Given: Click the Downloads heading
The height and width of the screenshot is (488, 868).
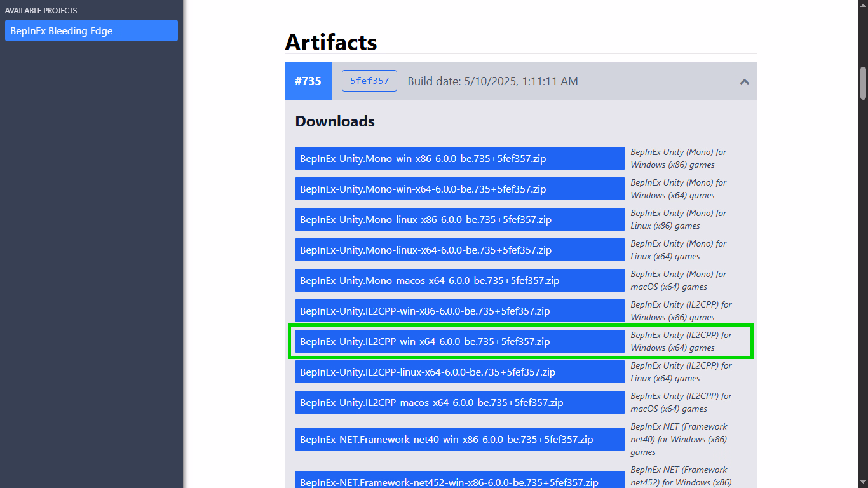Looking at the screenshot, I should [x=335, y=121].
